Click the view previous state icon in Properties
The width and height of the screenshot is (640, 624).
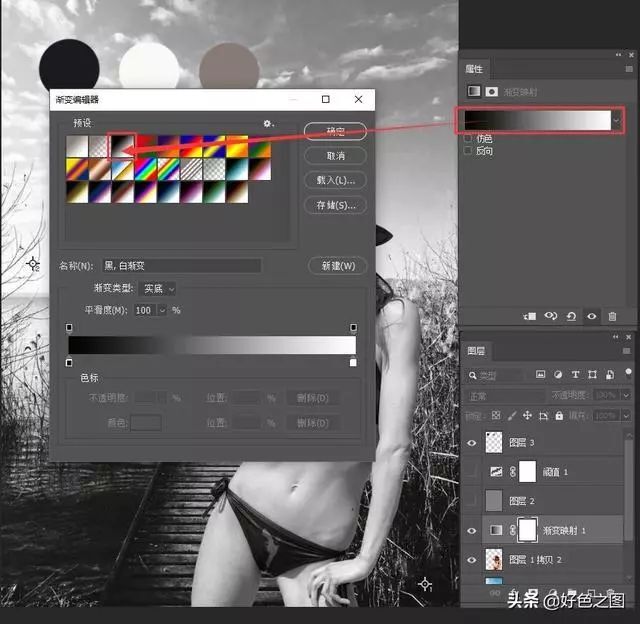tap(550, 316)
